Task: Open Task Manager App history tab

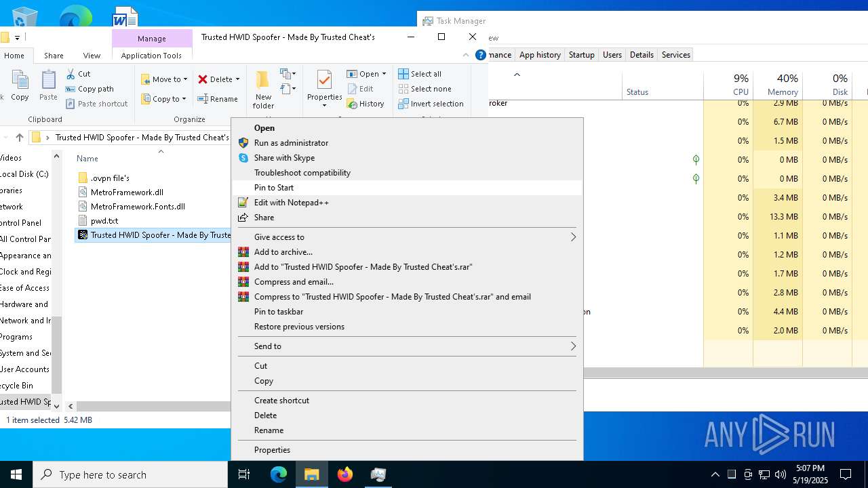Action: [x=540, y=55]
